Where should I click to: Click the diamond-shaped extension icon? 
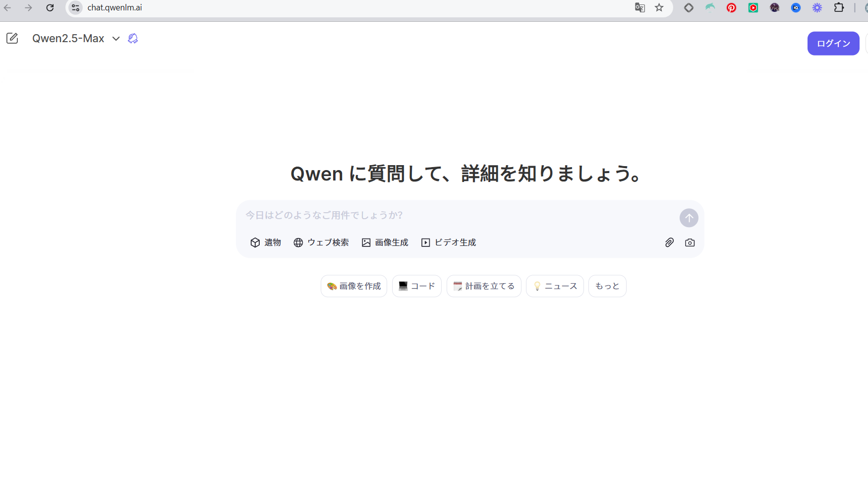689,7
